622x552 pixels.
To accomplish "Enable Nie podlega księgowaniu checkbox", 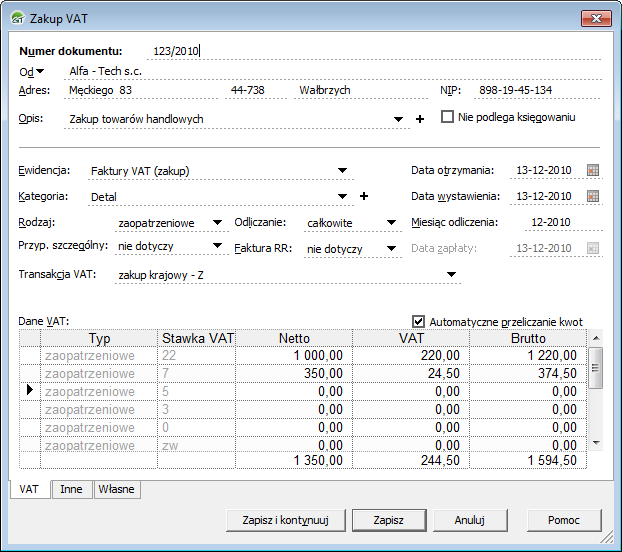I will point(447,117).
